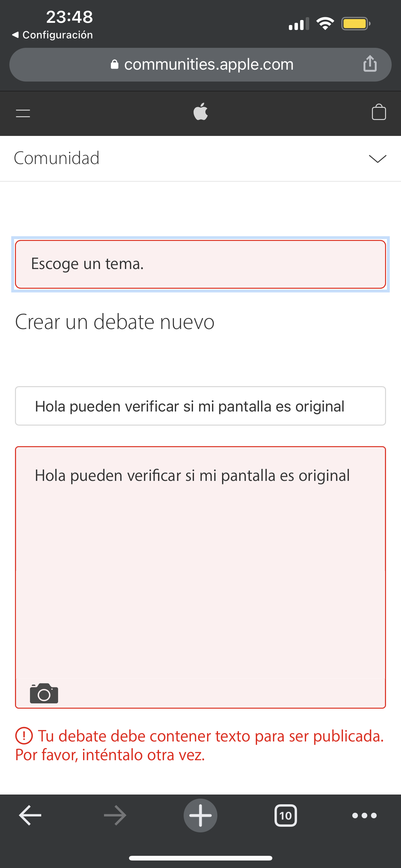Tap the home indicator bar
Screen dimensions: 401x868
(x=200, y=858)
